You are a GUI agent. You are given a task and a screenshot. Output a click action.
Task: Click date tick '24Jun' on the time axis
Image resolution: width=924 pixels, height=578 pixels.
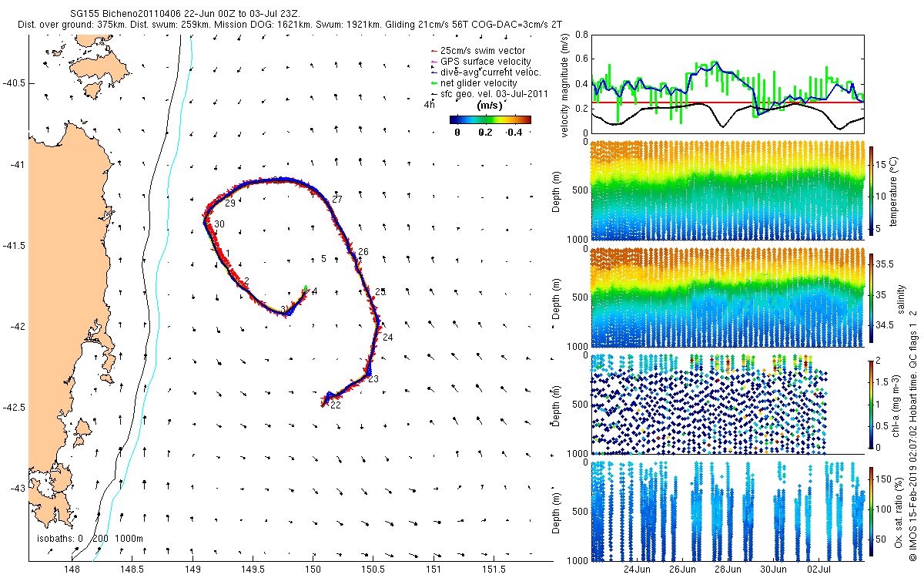click(x=638, y=570)
